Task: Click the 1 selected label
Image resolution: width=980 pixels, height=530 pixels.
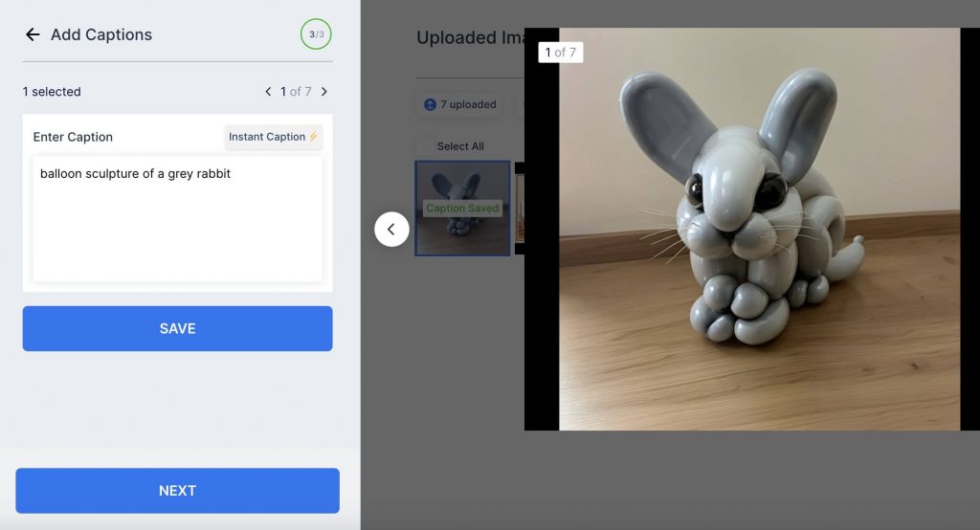Action: pos(52,92)
